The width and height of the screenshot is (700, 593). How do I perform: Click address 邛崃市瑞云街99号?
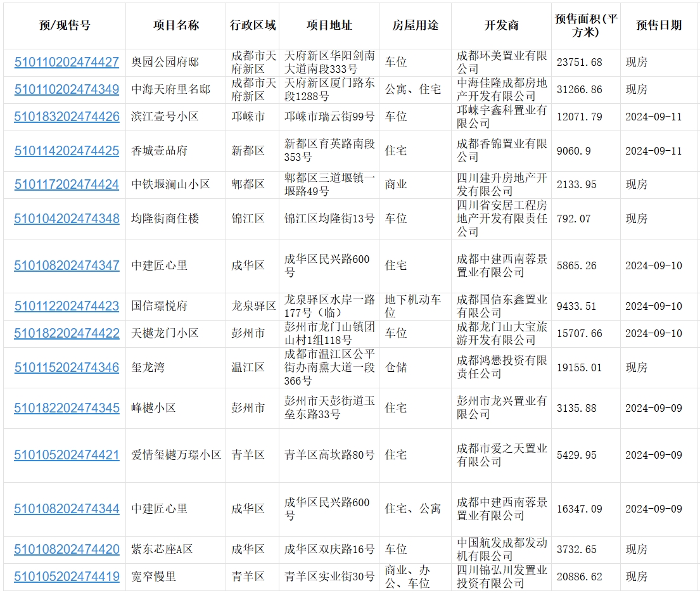pyautogui.click(x=329, y=117)
